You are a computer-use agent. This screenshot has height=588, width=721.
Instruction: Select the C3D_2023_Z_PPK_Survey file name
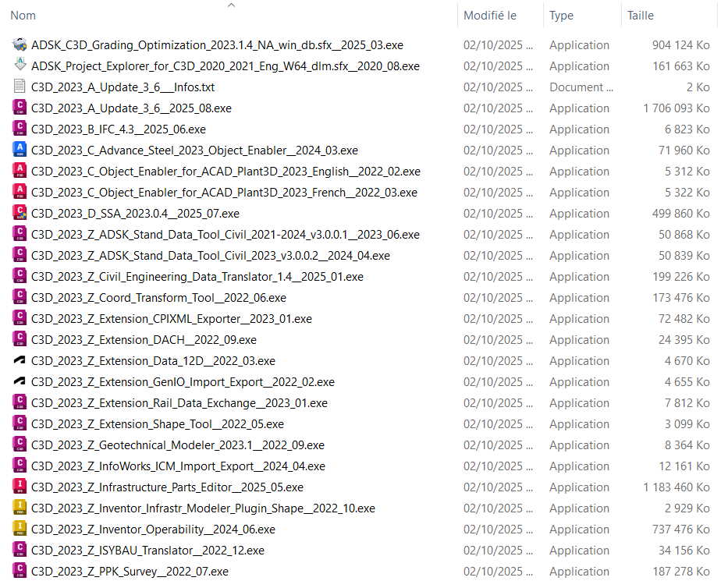[x=130, y=572]
